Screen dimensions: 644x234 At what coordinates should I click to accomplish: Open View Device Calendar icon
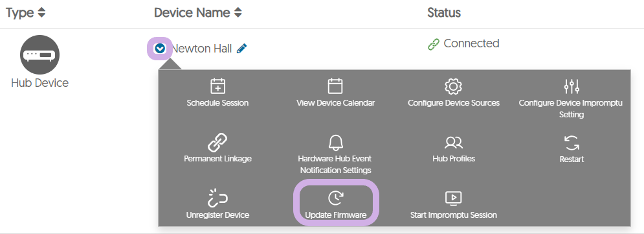(335, 86)
